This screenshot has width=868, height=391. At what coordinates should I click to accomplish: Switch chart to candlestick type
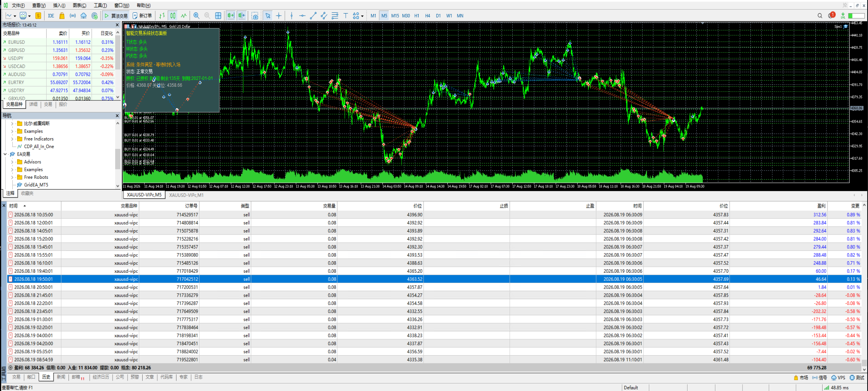coord(172,16)
